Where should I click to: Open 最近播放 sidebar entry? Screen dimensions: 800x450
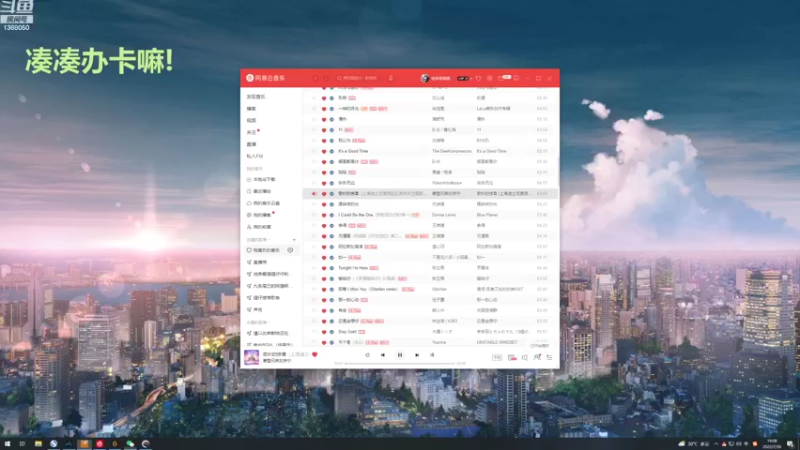pos(260,191)
